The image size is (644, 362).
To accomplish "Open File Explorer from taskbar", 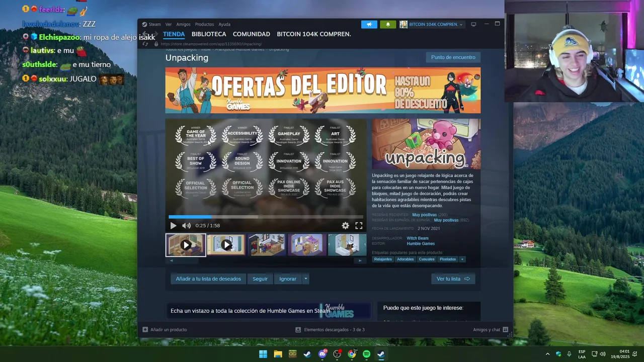I will click(278, 354).
